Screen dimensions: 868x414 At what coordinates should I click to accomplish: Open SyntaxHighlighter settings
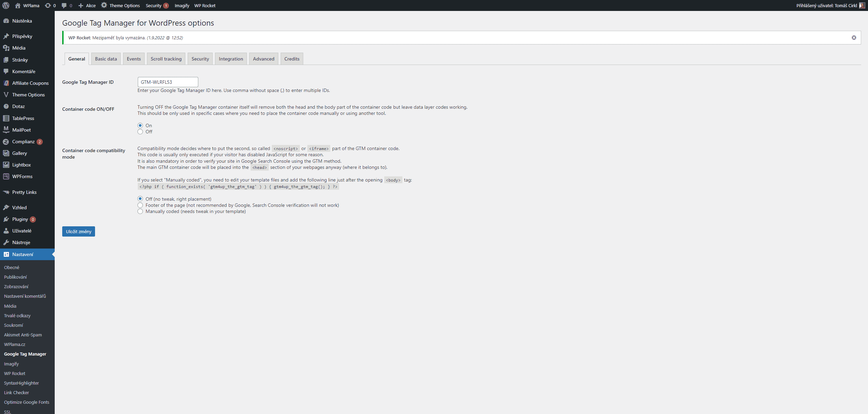click(22, 383)
